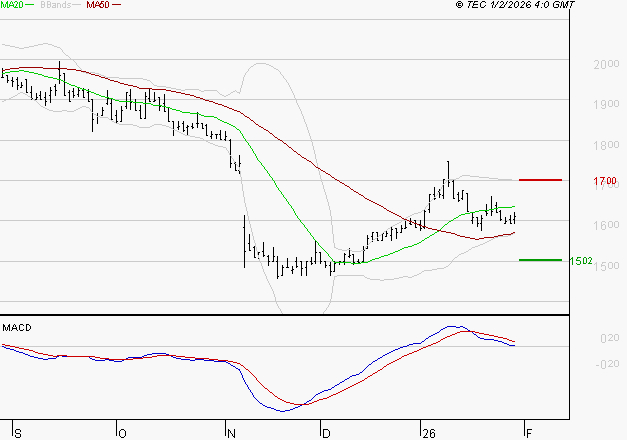Viewport: 627px width, 440px height.
Task: Click the BBands legend label
Action: click(x=56, y=5)
